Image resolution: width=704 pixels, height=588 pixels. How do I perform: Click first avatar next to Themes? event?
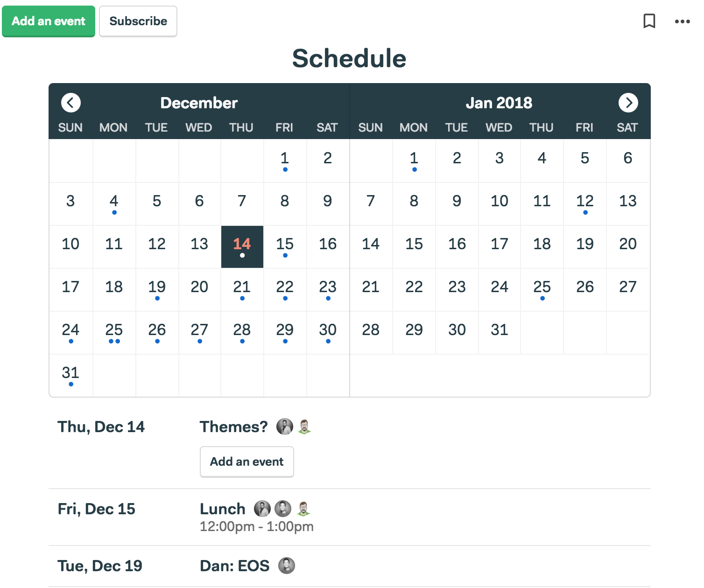click(285, 427)
